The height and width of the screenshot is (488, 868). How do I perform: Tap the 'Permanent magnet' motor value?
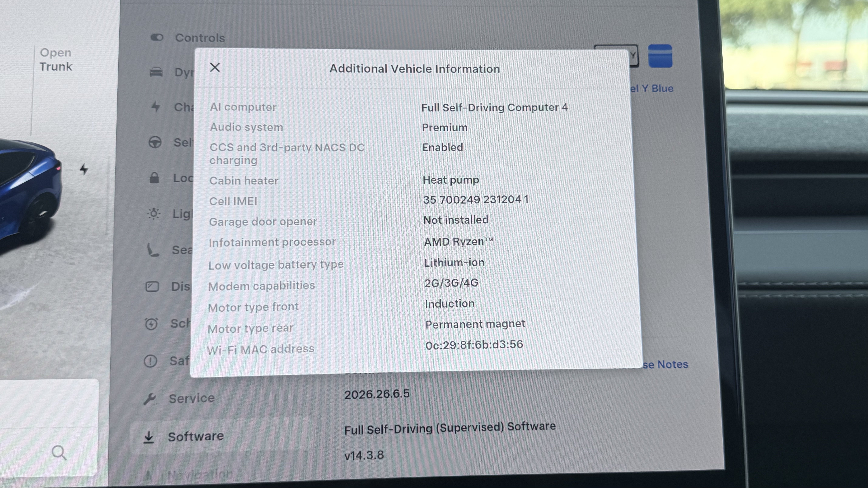pos(475,324)
